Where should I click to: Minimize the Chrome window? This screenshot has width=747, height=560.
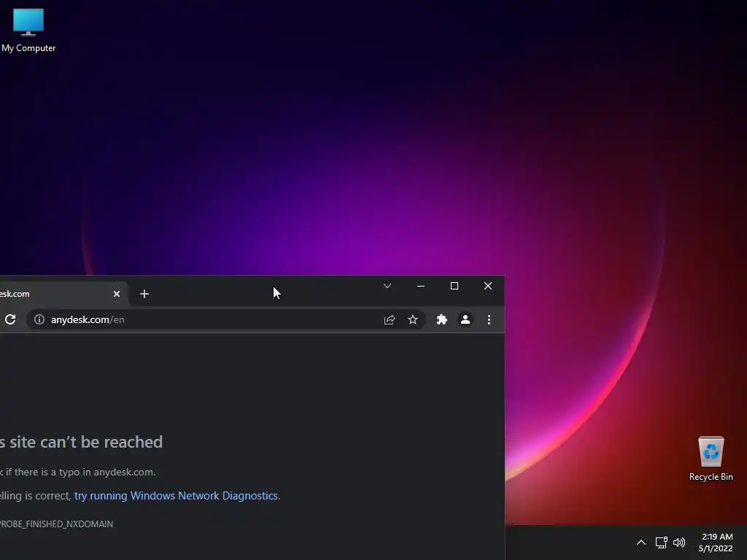click(x=421, y=286)
